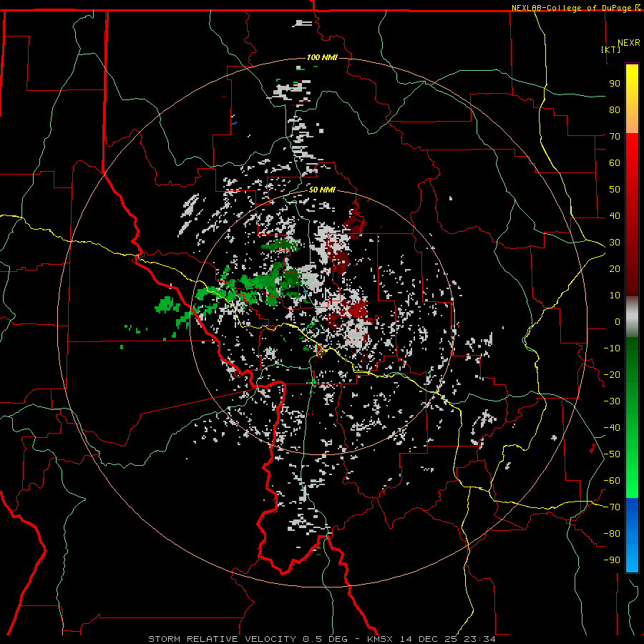This screenshot has width=644, height=644.
Task: Click the positive 10 tick label on scale
Action: [x=615, y=296]
